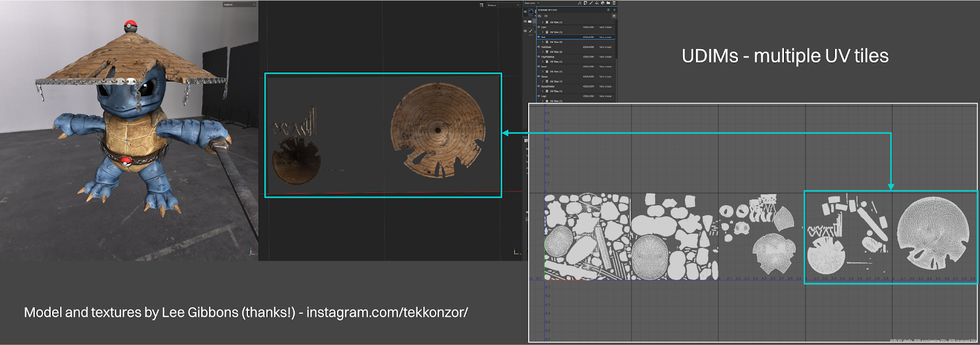Toggle visibility of the Hat texture set

(x=539, y=37)
